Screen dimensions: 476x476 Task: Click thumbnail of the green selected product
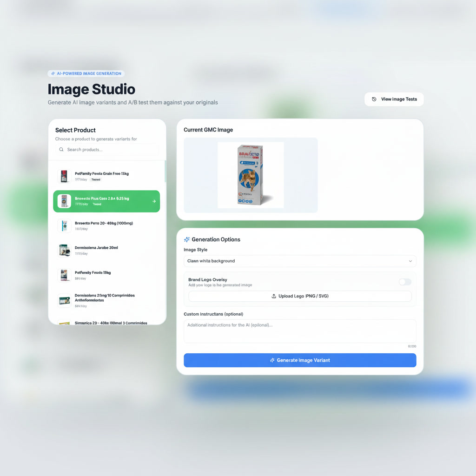tap(64, 201)
